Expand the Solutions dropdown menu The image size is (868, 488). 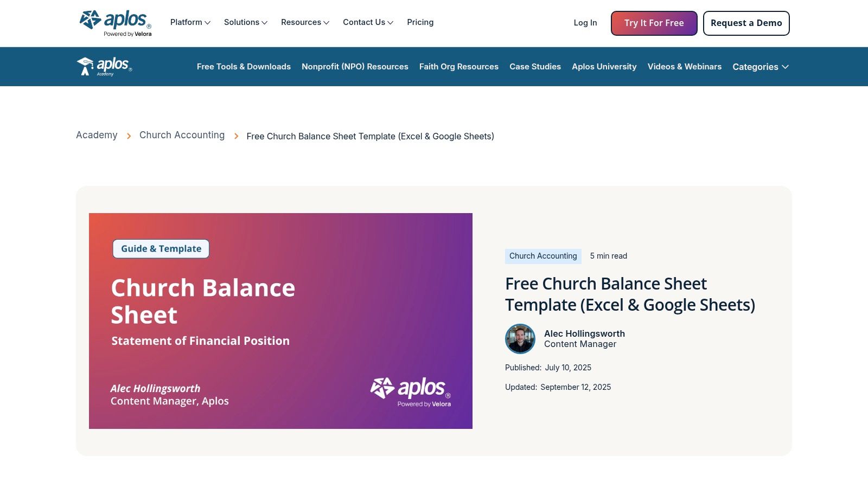pyautogui.click(x=245, y=22)
